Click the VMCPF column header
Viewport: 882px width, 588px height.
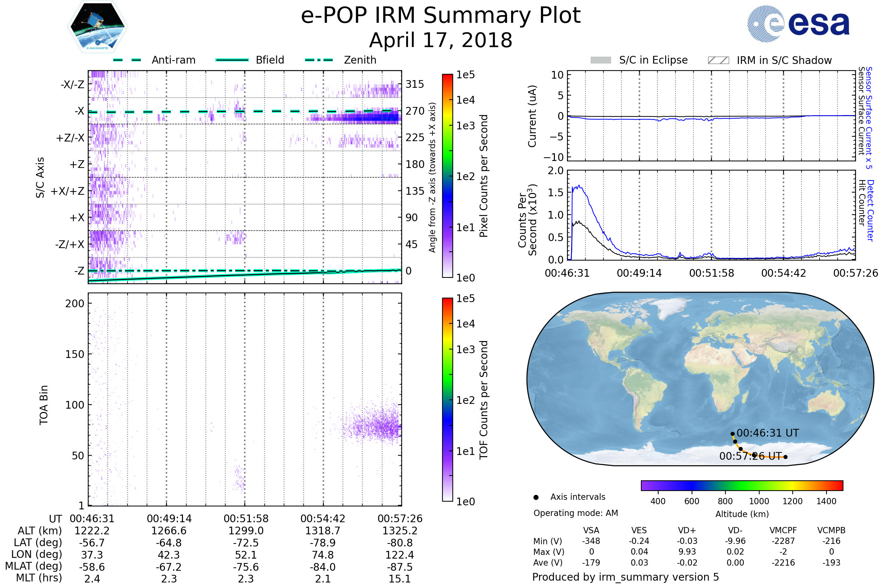783,530
